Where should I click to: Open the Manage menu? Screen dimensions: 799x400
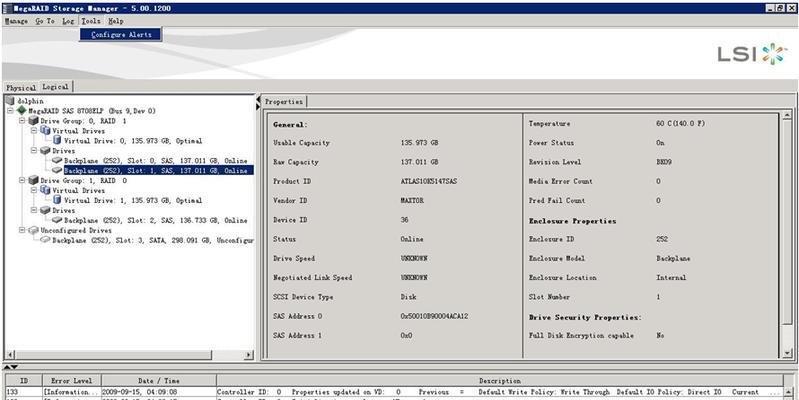(16, 21)
